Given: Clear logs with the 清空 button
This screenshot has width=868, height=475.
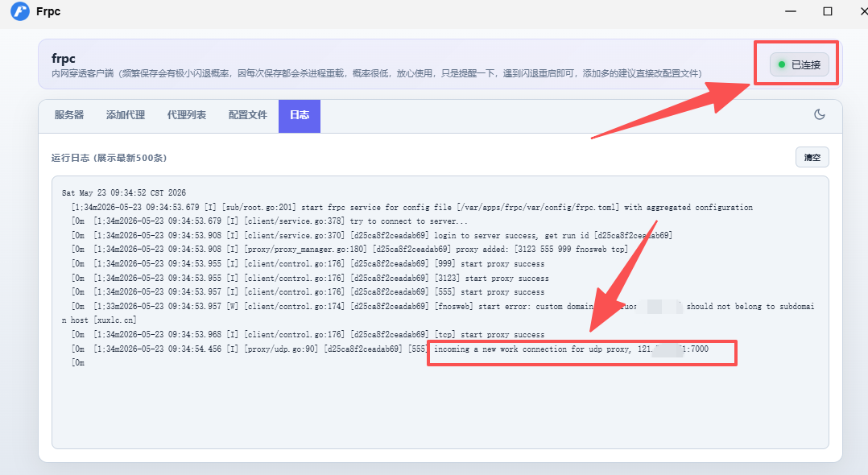Looking at the screenshot, I should [812, 158].
